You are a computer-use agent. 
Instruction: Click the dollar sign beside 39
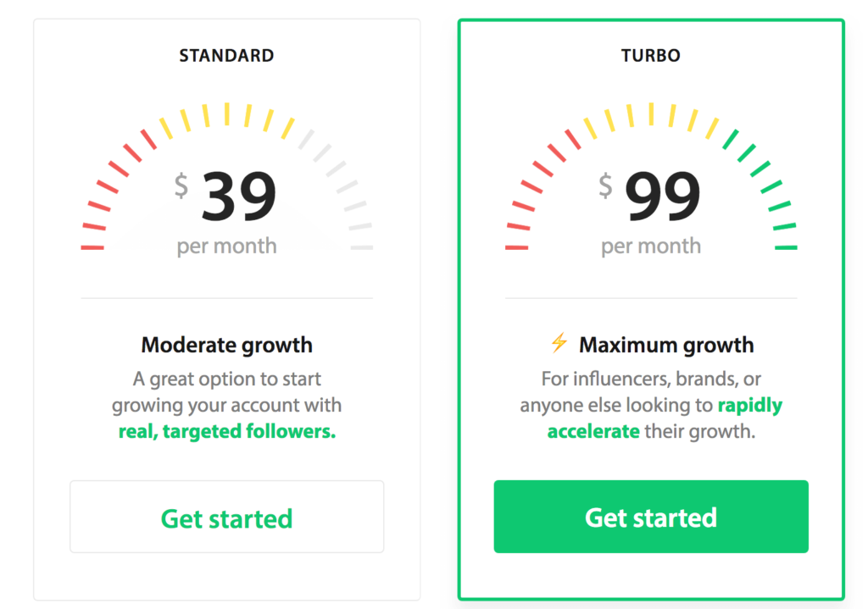click(x=181, y=185)
